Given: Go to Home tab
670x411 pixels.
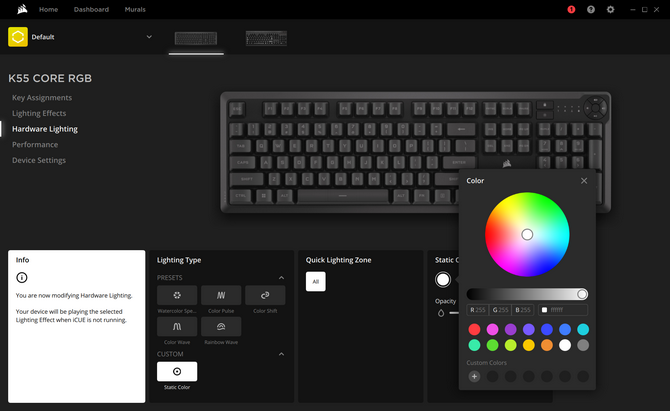Looking at the screenshot, I should coord(49,9).
